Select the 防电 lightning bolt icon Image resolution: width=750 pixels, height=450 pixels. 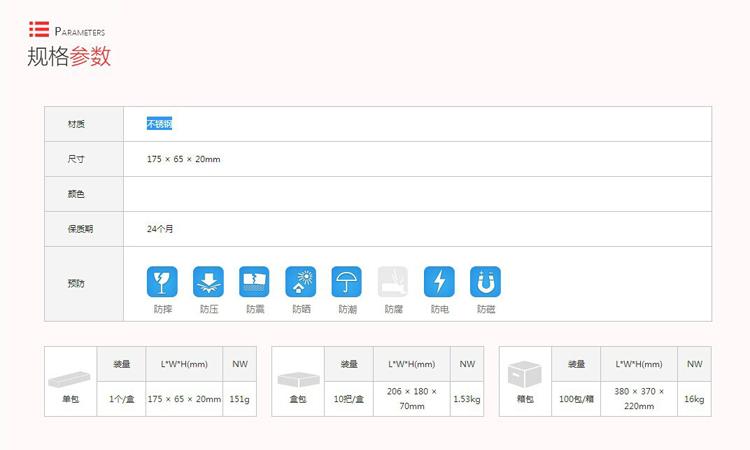(x=439, y=281)
